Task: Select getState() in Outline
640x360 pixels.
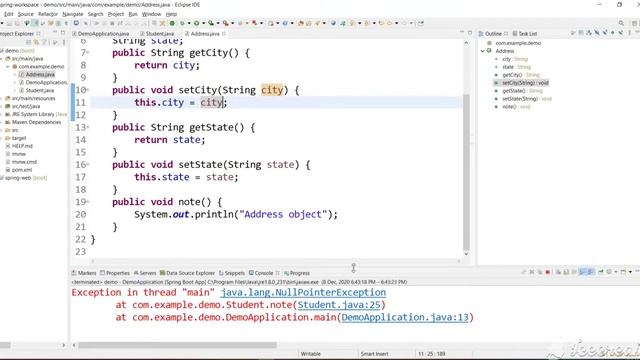Action: pos(522,91)
